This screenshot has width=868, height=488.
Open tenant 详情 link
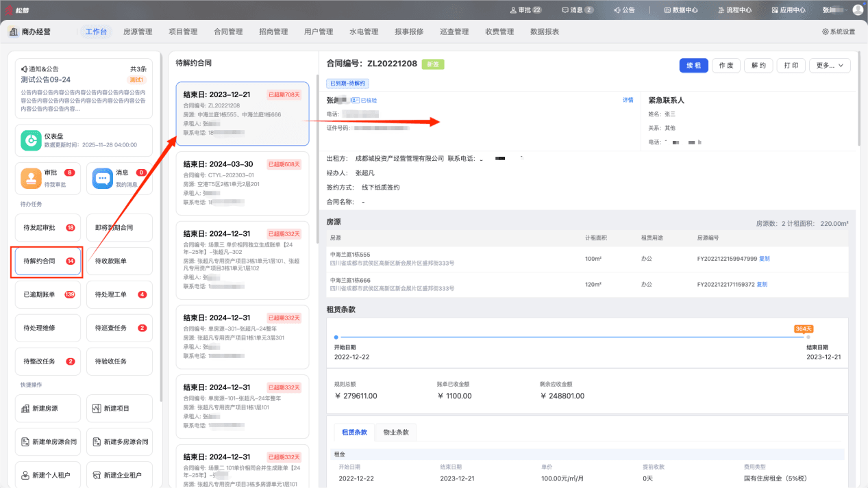coord(628,100)
